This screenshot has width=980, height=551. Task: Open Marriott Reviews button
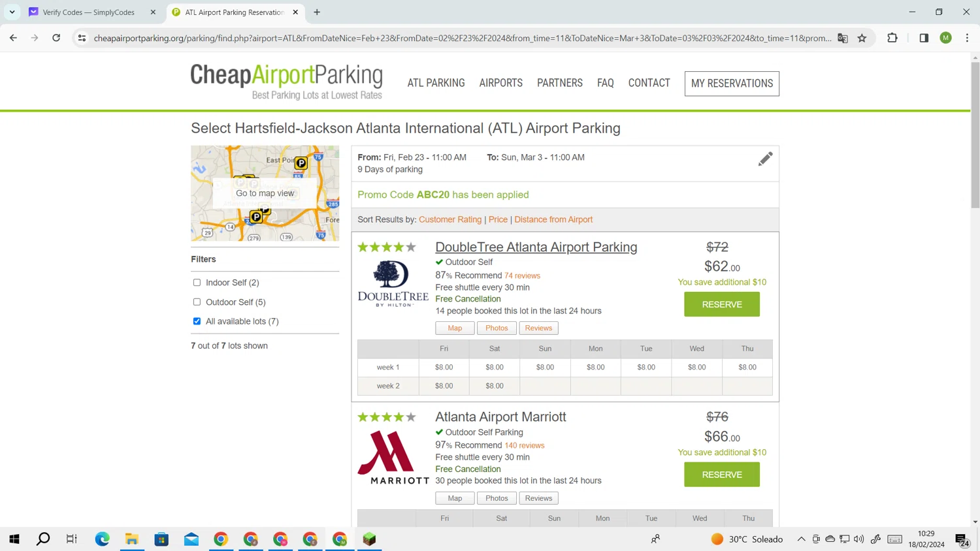pos(538,498)
